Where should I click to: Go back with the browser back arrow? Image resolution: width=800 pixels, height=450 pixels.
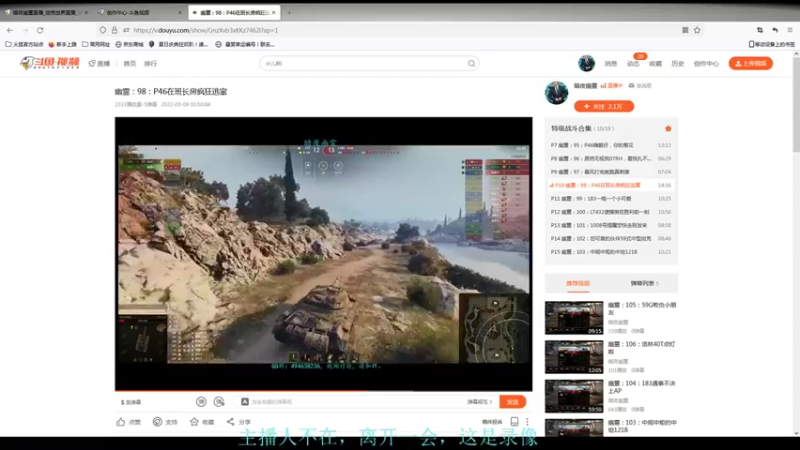10,30
